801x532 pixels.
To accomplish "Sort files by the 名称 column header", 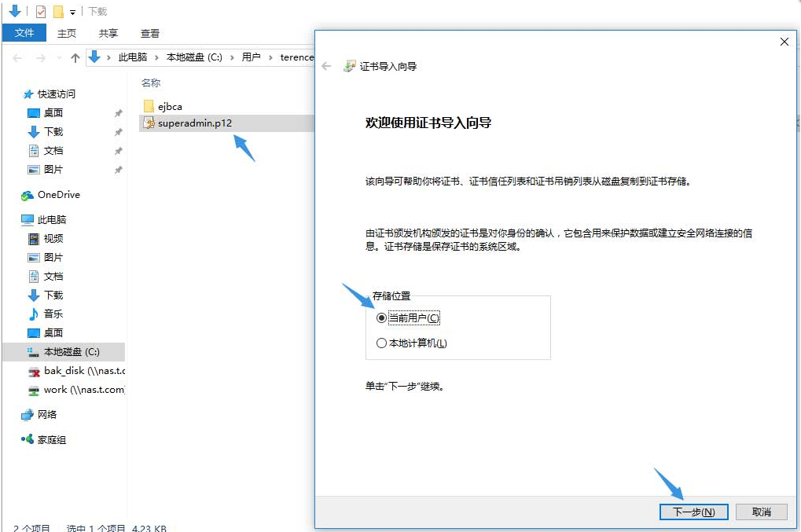I will click(x=151, y=83).
